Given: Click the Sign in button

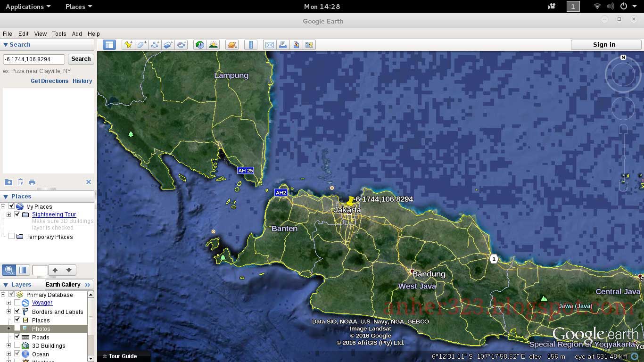Looking at the screenshot, I should [606, 45].
